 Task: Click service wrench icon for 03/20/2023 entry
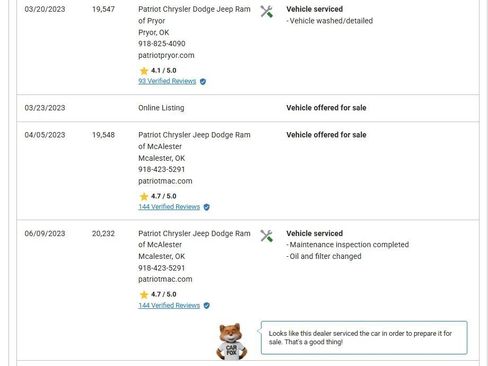266,12
